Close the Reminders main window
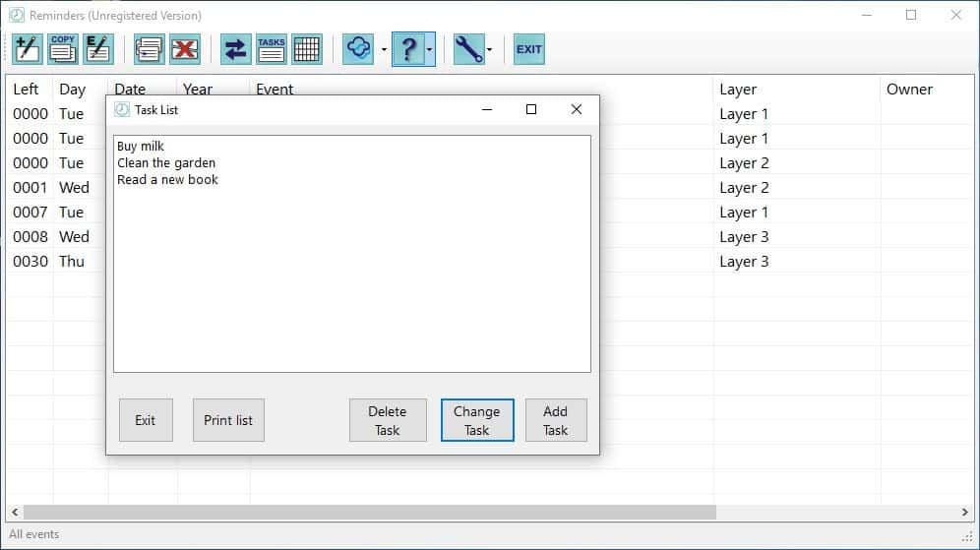The height and width of the screenshot is (550, 980). (955, 15)
